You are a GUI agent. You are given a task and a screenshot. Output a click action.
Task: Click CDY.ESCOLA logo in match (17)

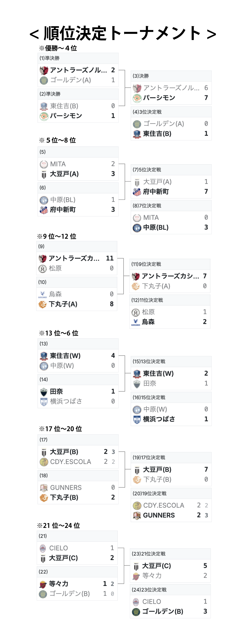coord(44,462)
